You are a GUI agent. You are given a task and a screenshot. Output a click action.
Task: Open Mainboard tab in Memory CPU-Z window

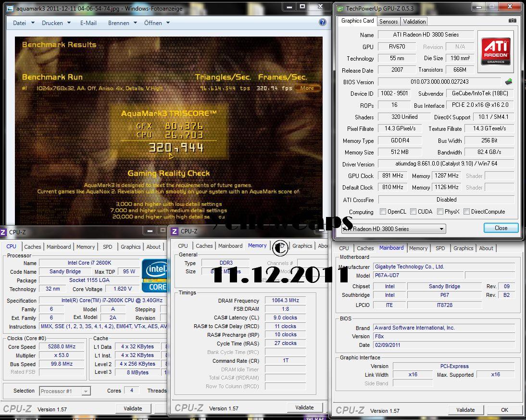pyautogui.click(x=230, y=246)
